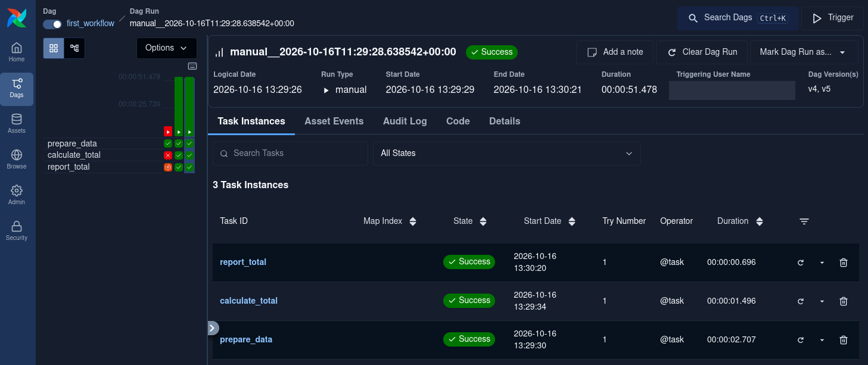Switch to the grid view icon
Image resolution: width=868 pixels, height=365 pixels.
pyautogui.click(x=54, y=48)
